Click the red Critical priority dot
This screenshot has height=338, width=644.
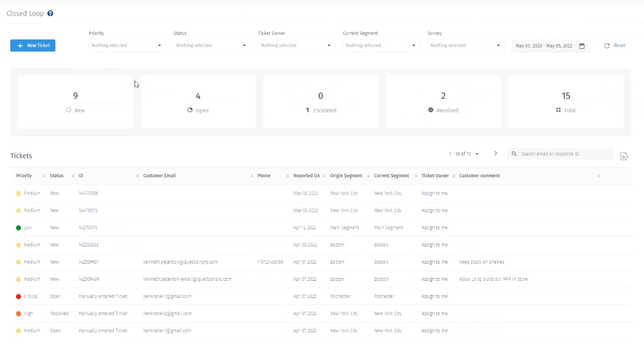pos(19,296)
